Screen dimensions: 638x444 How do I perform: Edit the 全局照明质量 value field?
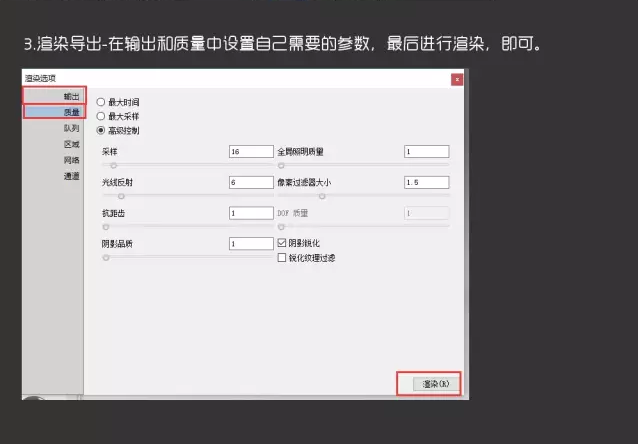(x=426, y=151)
